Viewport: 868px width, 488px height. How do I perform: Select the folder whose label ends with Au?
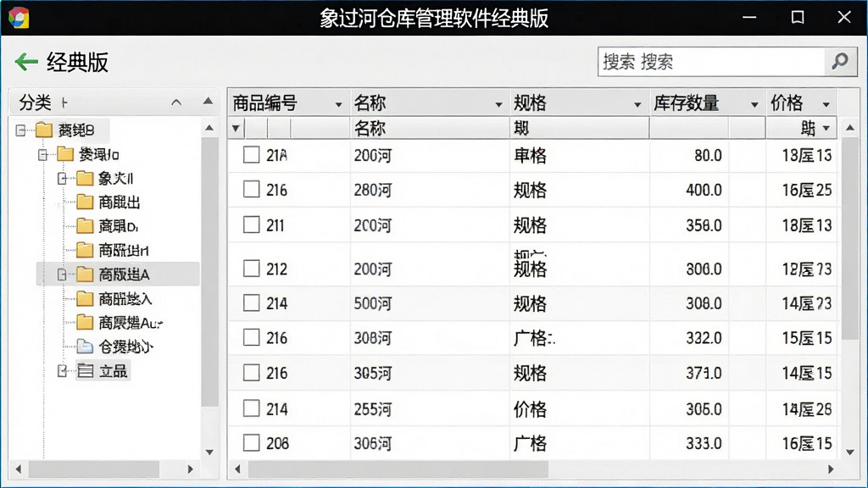119,323
